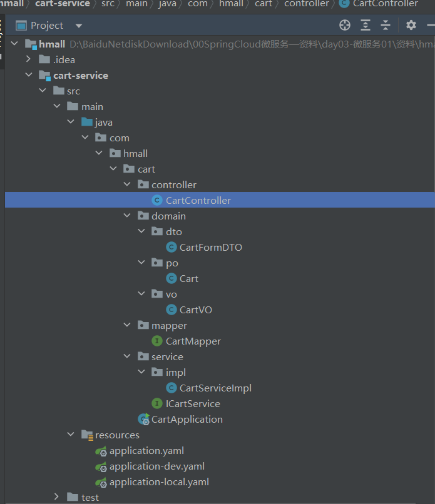Click the mapper package folder icon
435x504 pixels.
143,325
